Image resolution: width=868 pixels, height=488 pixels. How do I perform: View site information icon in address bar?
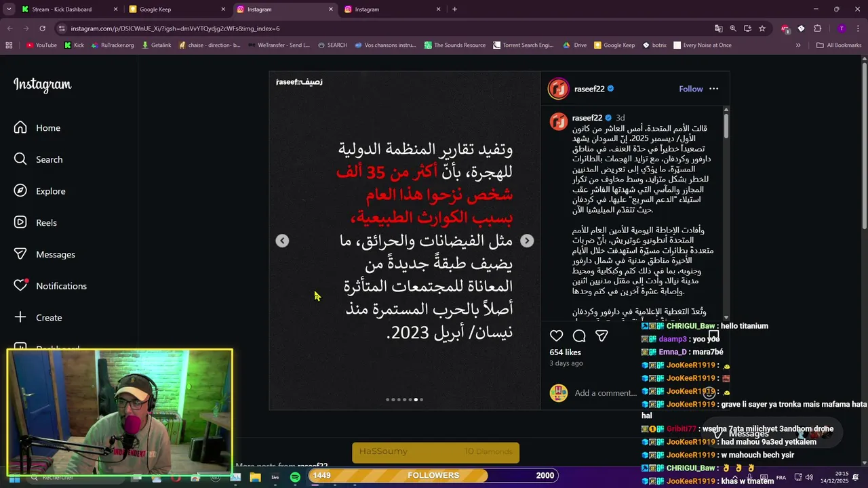(62, 28)
